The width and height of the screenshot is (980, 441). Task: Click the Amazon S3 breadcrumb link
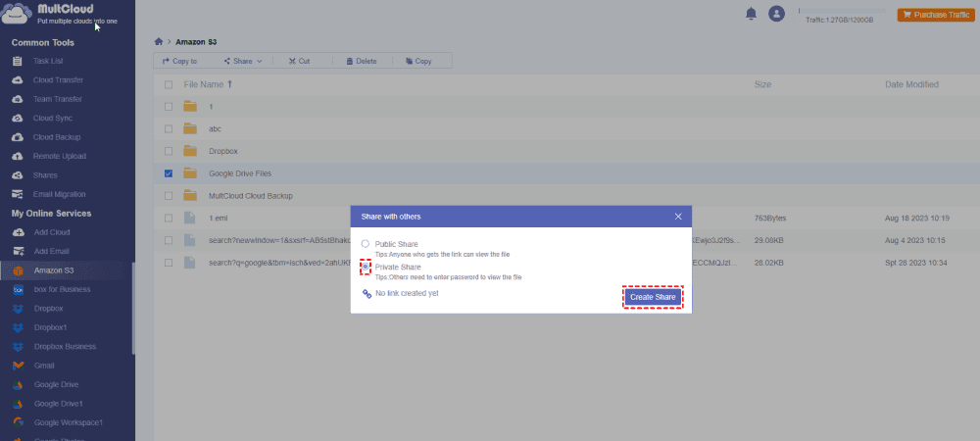coord(196,42)
